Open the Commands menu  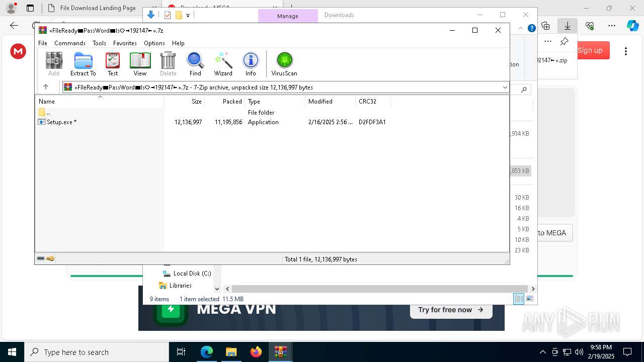click(70, 43)
